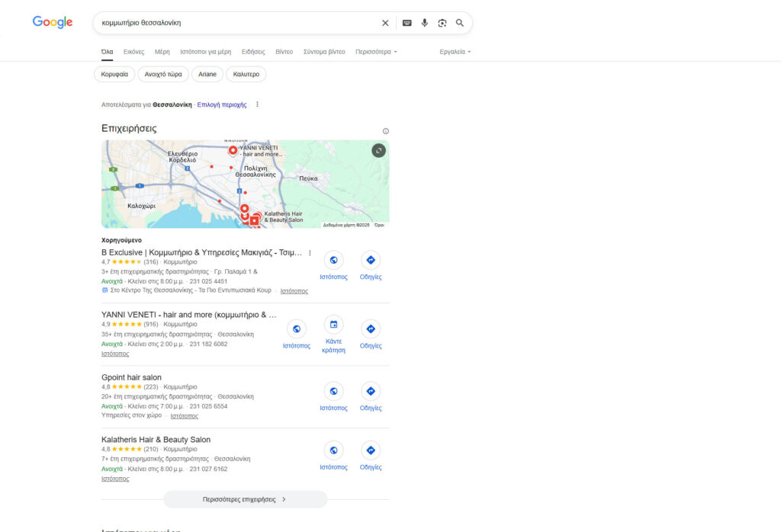The height and width of the screenshot is (532, 781).
Task: Click the Google logo
Action: point(53,22)
